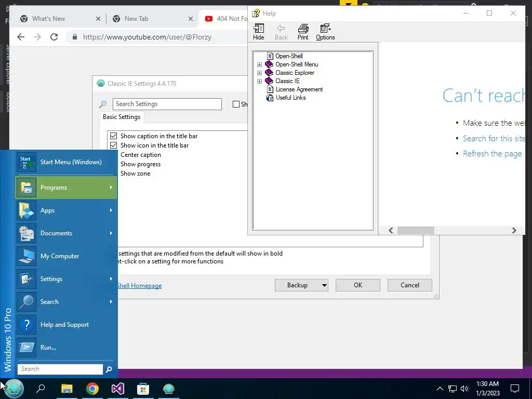The height and width of the screenshot is (399, 532).
Task: Toggle 'Show icon in the title bar'
Action: tap(114, 145)
